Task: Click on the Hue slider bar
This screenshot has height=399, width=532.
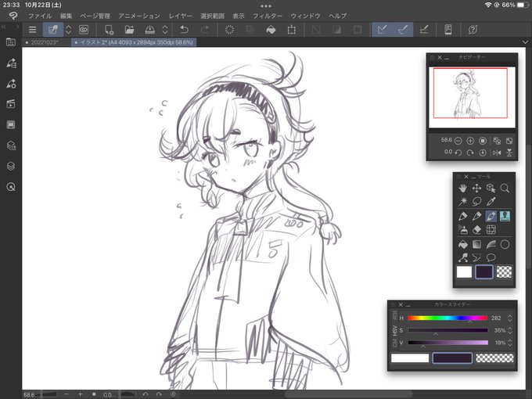Action: (x=448, y=318)
